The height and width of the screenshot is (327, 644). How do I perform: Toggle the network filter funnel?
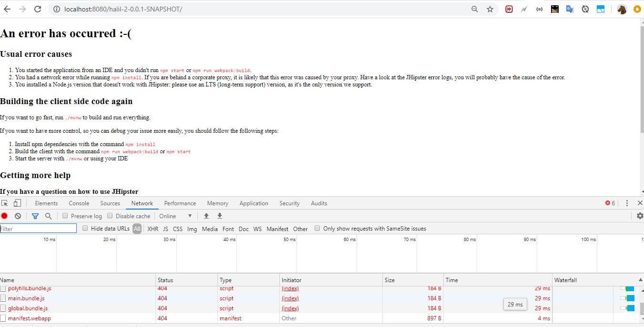click(35, 216)
